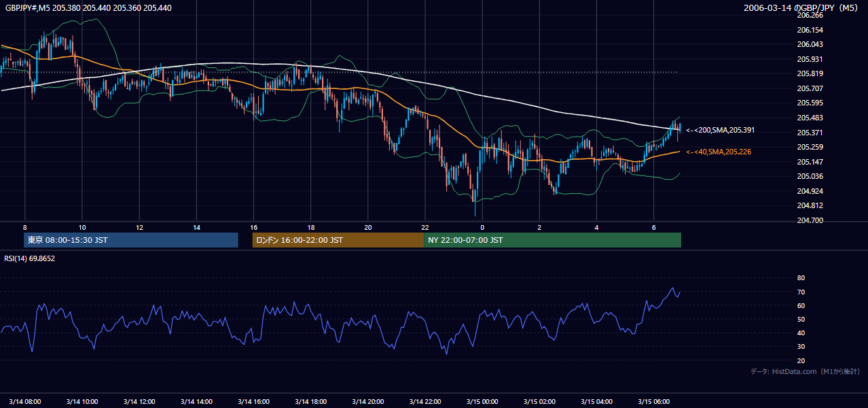This screenshot has width=868, height=408.
Task: Click the 3/15 02:00 date label
Action: click(x=539, y=401)
